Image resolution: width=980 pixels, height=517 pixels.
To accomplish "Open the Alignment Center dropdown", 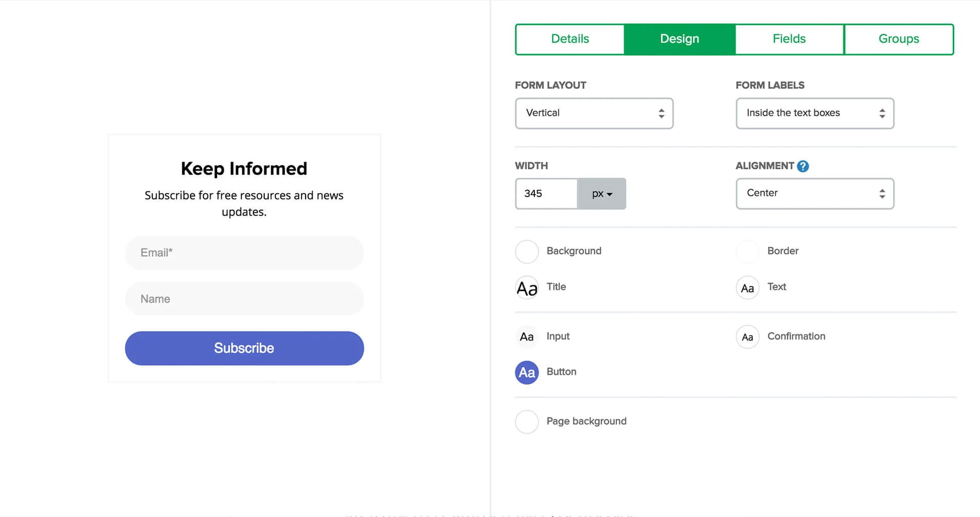I will 815,194.
